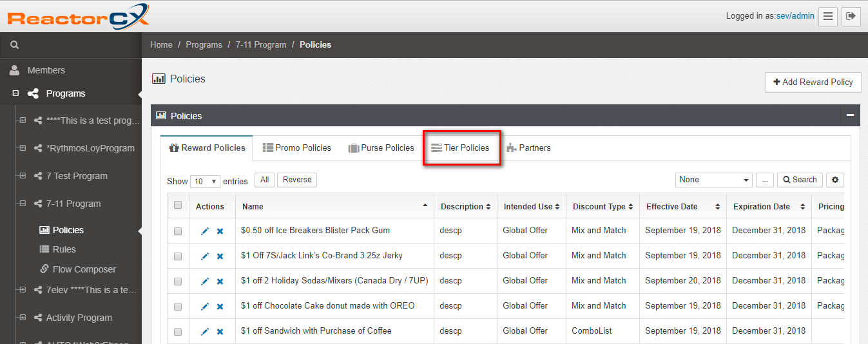Image resolution: width=868 pixels, height=344 pixels.
Task: Click the hamburger menu icon in header
Action: [x=828, y=16]
